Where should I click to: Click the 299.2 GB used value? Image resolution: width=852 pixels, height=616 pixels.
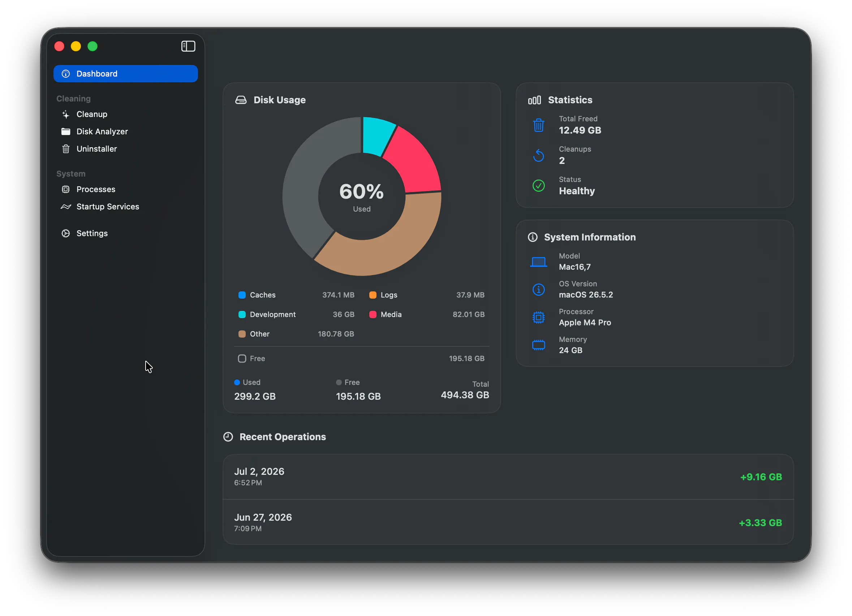[x=255, y=396]
